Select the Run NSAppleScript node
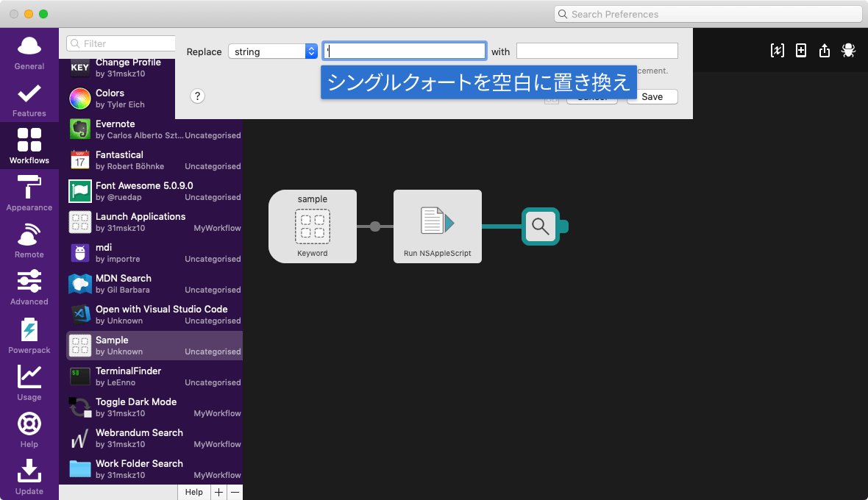 pyautogui.click(x=437, y=226)
